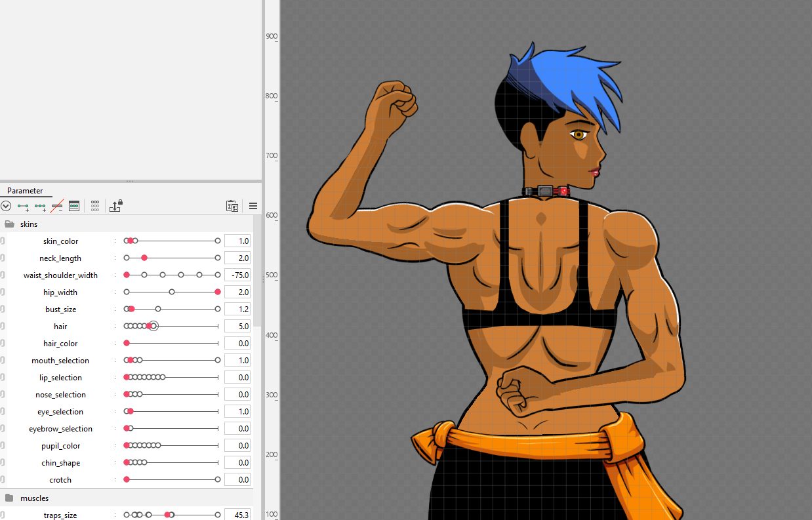
Task: Click the delete keys icon
Action: pyautogui.click(x=57, y=206)
